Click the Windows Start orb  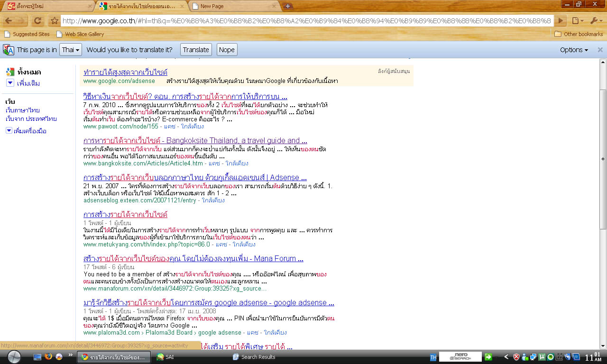point(14,357)
